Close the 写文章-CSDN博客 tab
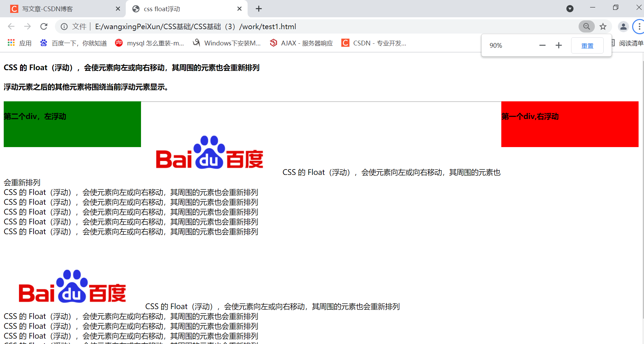 (118, 9)
